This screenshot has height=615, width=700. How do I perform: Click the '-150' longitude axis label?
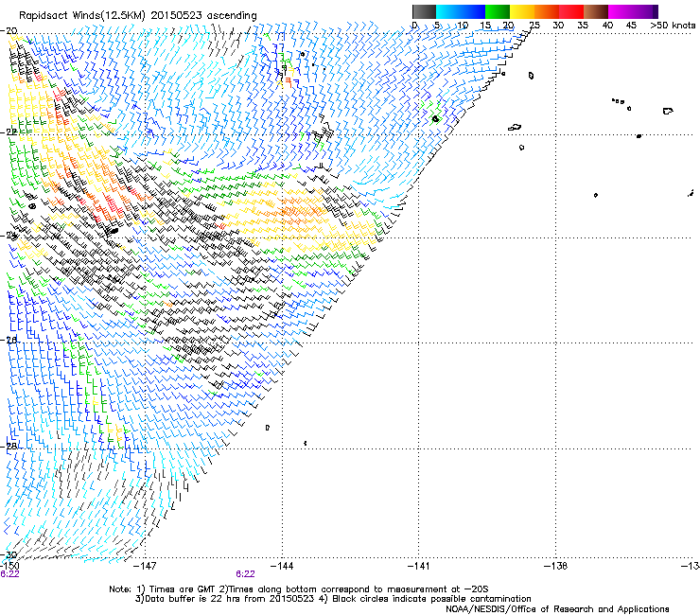[x=9, y=566]
